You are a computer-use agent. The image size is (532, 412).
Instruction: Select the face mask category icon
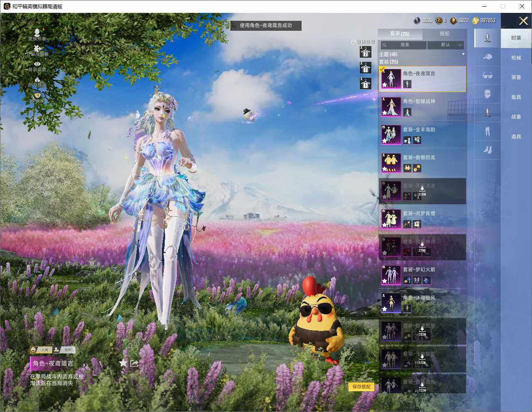[x=487, y=94]
